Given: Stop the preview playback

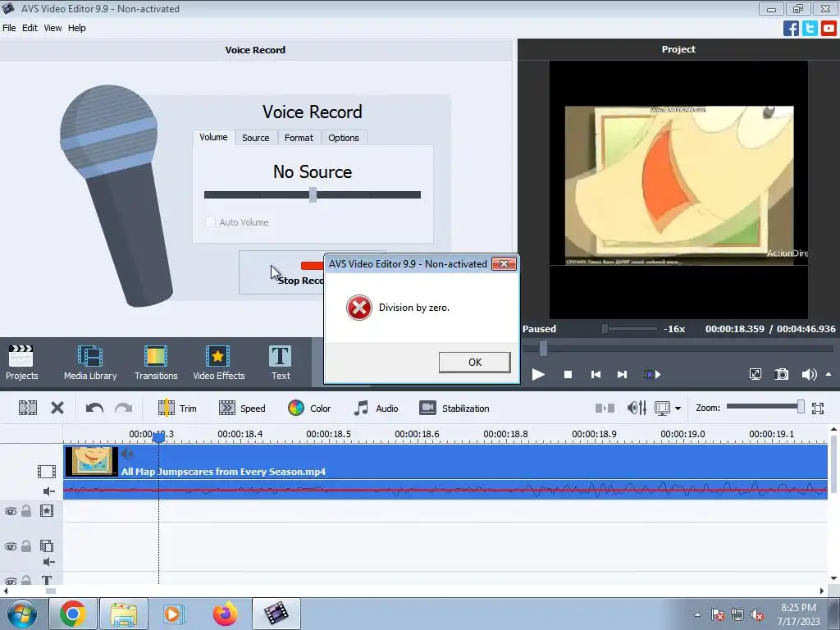Looking at the screenshot, I should (x=568, y=374).
